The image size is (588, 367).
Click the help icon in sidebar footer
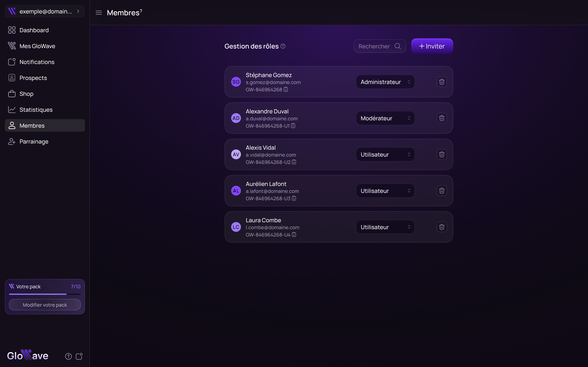click(x=68, y=356)
